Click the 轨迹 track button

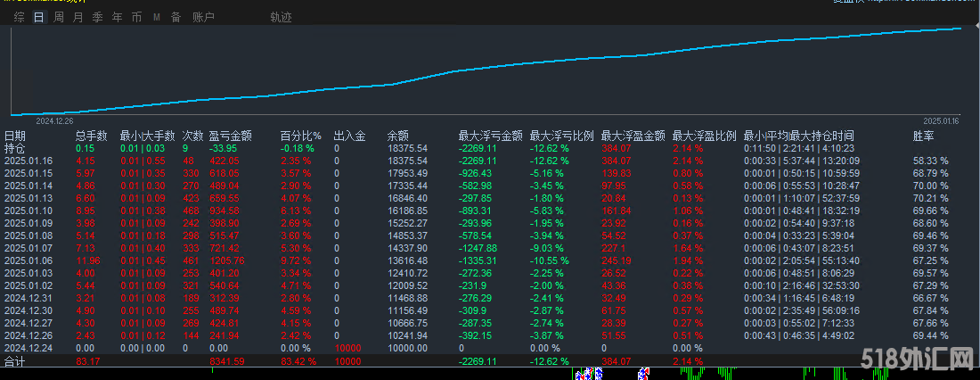pos(281,17)
